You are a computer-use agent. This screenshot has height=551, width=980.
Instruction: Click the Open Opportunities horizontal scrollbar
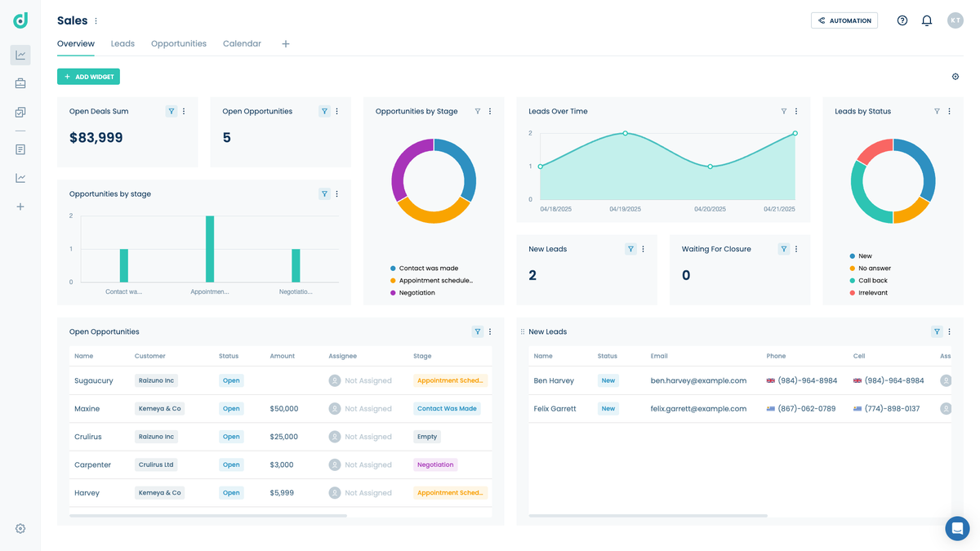pos(208,516)
